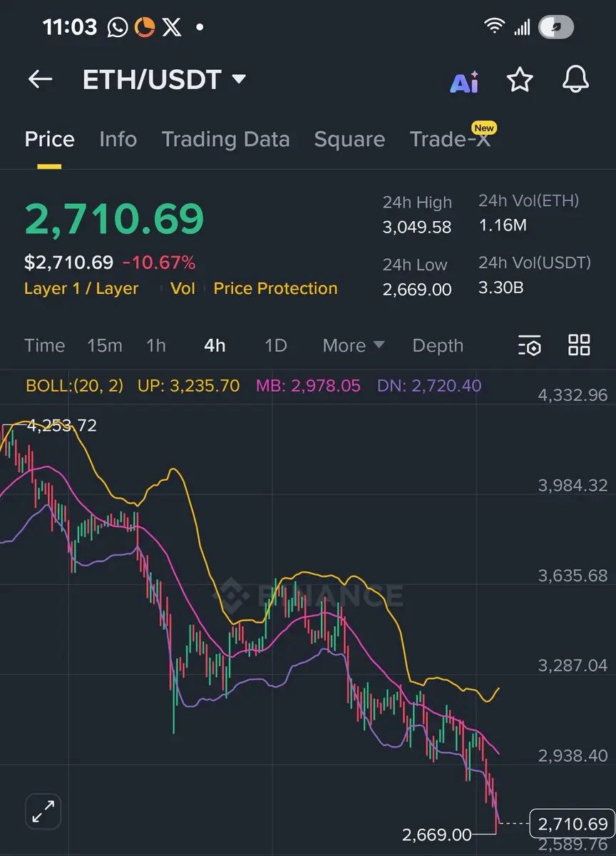Select the 1D timeframe
The height and width of the screenshot is (856, 616).
(275, 345)
